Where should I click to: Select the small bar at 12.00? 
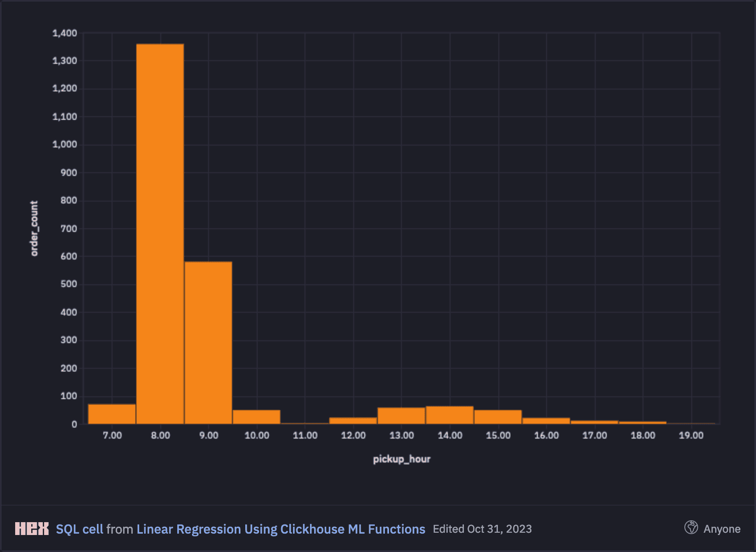353,421
